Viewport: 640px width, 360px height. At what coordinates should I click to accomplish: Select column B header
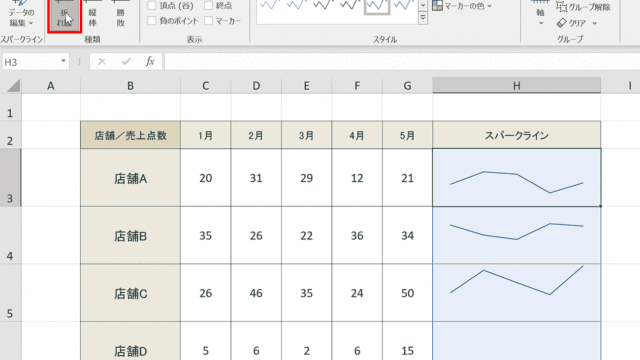[x=130, y=86]
